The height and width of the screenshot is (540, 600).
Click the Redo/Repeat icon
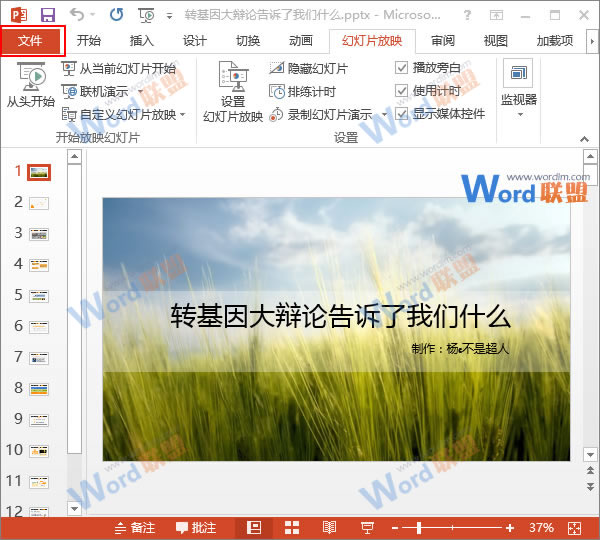pos(116,15)
